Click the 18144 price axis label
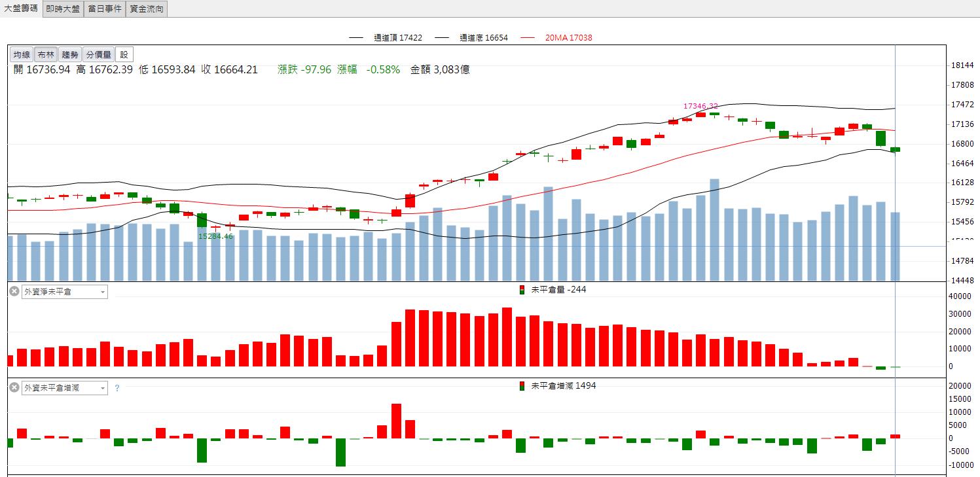Screen dimensions: 980x477 pyautogui.click(x=962, y=65)
